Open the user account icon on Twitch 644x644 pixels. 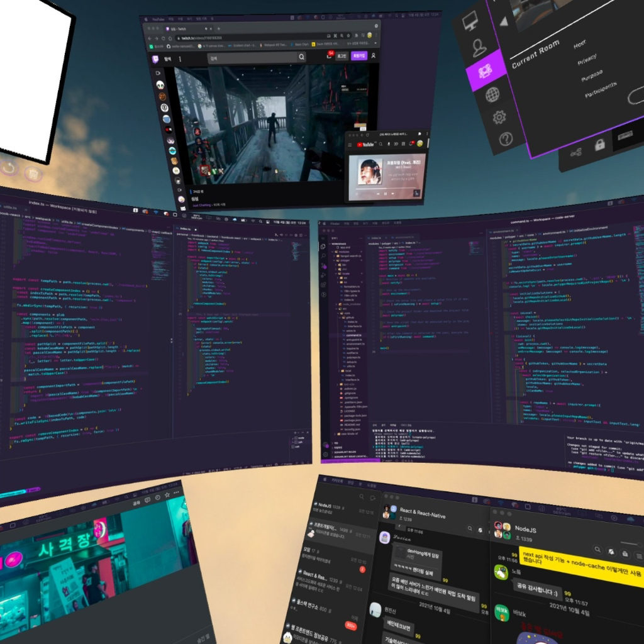pos(374,55)
